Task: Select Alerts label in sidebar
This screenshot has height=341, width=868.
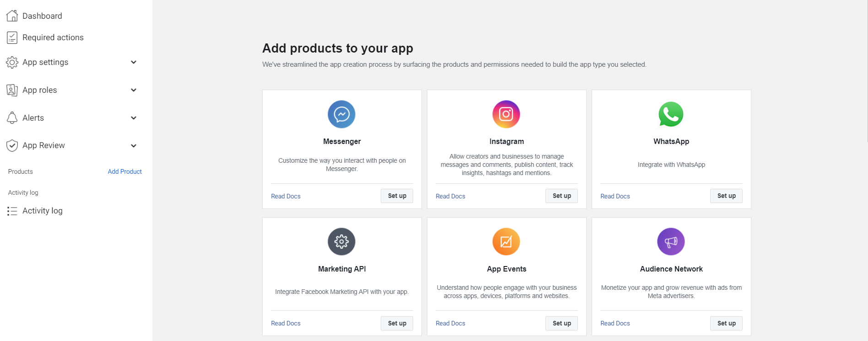Action: pos(33,118)
